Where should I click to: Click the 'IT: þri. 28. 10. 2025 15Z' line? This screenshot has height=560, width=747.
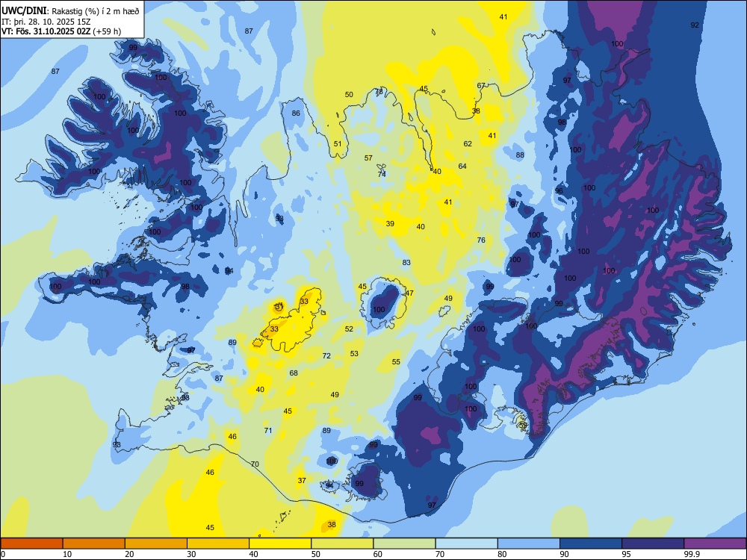[x=46, y=22]
